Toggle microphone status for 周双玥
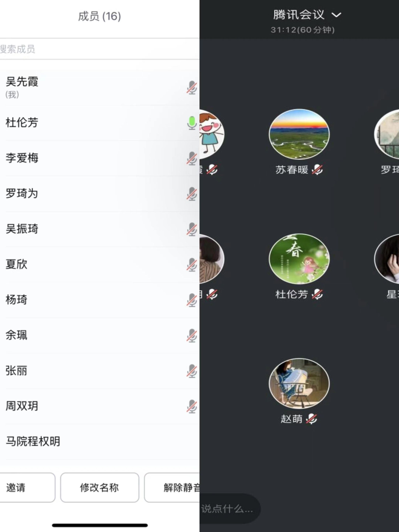Viewport: 399px width, 532px height. 192,406
